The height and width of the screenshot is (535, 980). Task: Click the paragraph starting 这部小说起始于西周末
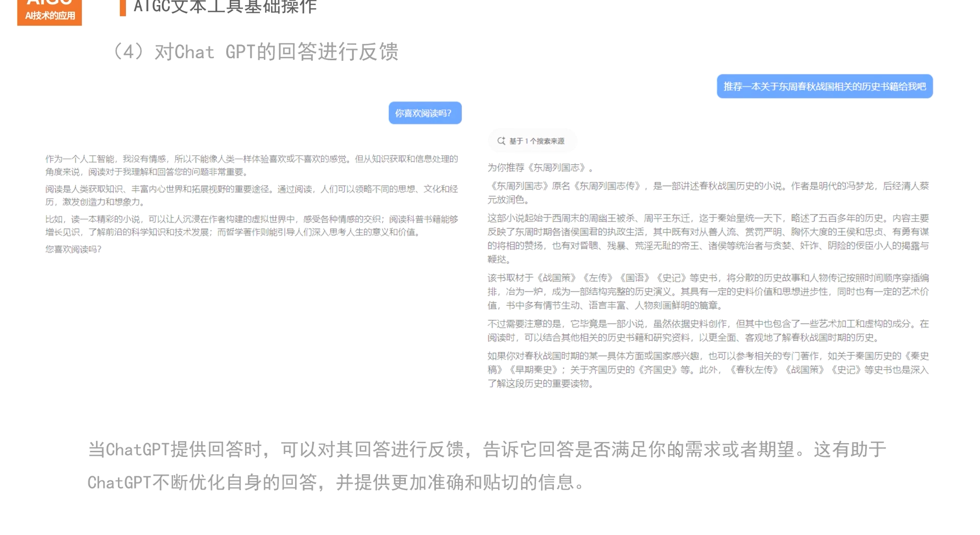pyautogui.click(x=708, y=238)
